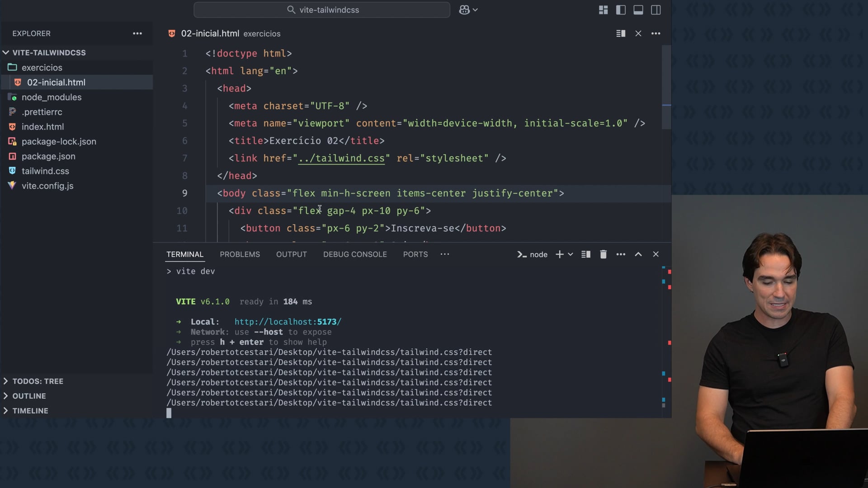Open editor More Actions ellipsis
The height and width of the screenshot is (488, 868).
pos(656,33)
